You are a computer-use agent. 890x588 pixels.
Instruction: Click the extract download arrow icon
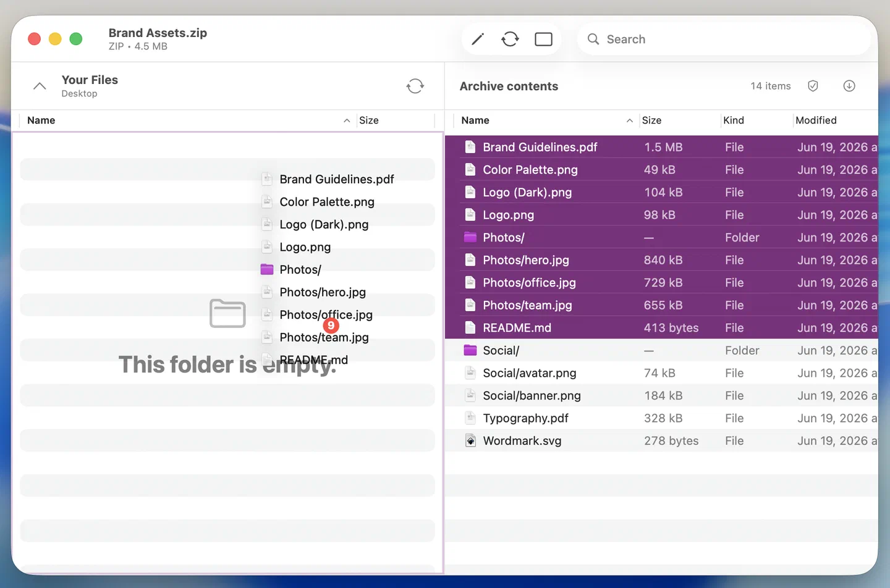[x=849, y=86]
